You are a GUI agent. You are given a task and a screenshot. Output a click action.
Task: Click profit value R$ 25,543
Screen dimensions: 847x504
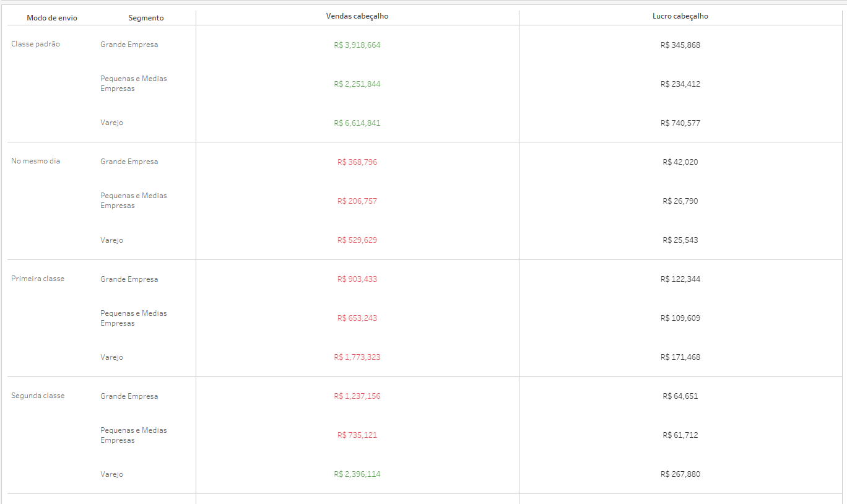click(x=680, y=240)
